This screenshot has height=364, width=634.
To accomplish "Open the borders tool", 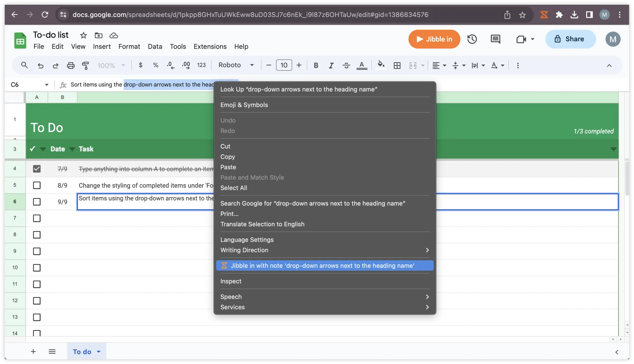I will pyautogui.click(x=397, y=65).
